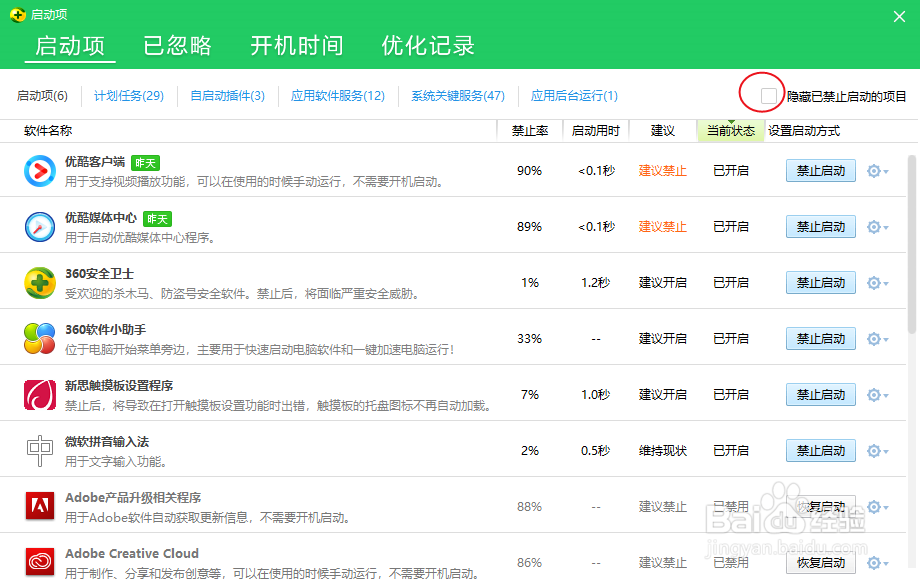The width and height of the screenshot is (920, 580).
Task: Click 恢复启动 for Adobe Creative Cloud
Action: pyautogui.click(x=820, y=563)
